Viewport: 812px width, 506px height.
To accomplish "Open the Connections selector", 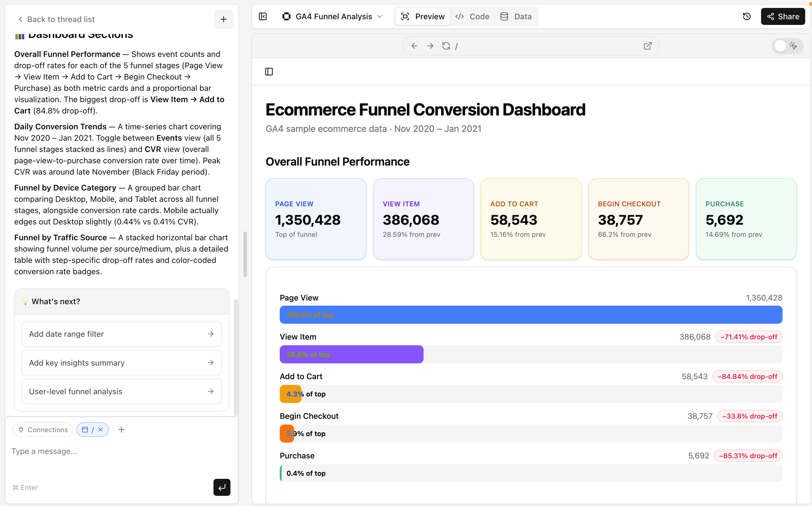I will click(x=43, y=429).
